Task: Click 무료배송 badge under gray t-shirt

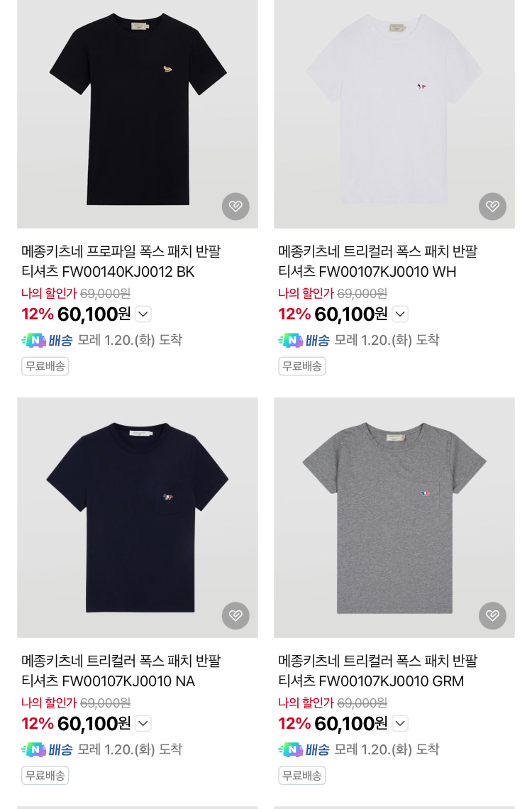Action: coord(302,776)
